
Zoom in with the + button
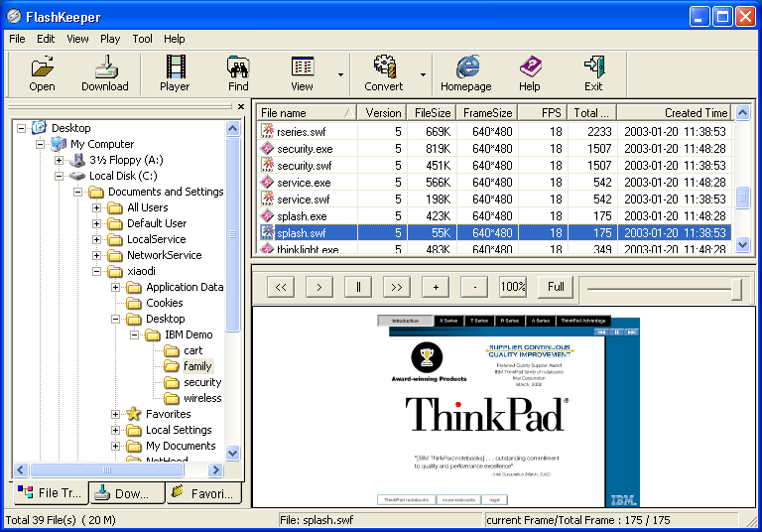click(x=436, y=287)
